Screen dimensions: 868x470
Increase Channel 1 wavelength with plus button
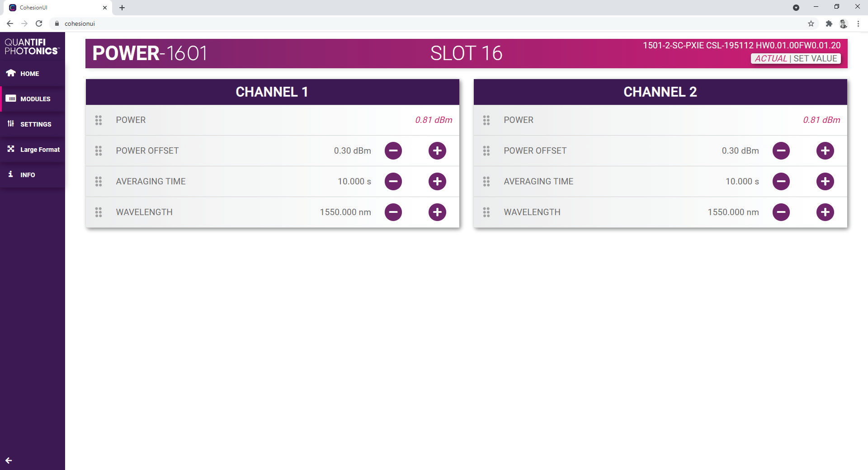click(x=437, y=212)
